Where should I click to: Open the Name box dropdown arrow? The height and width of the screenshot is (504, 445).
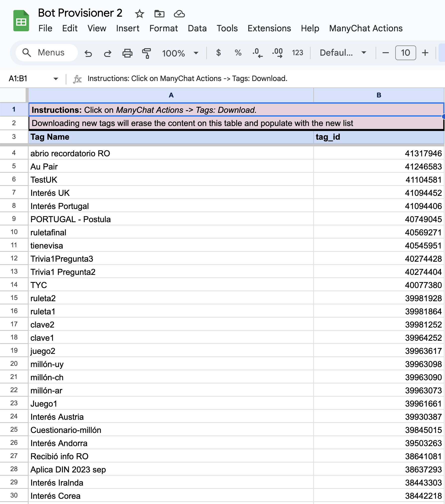pos(56,79)
